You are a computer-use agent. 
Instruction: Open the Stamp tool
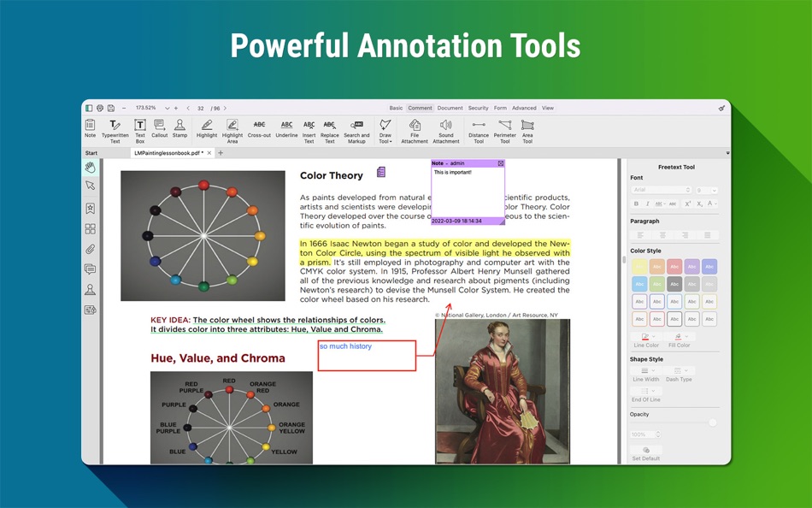(179, 128)
